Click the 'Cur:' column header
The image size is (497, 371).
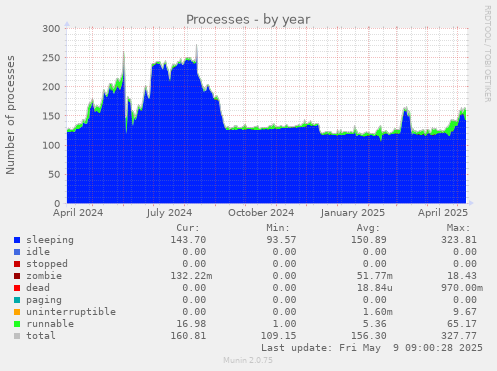[188, 228]
